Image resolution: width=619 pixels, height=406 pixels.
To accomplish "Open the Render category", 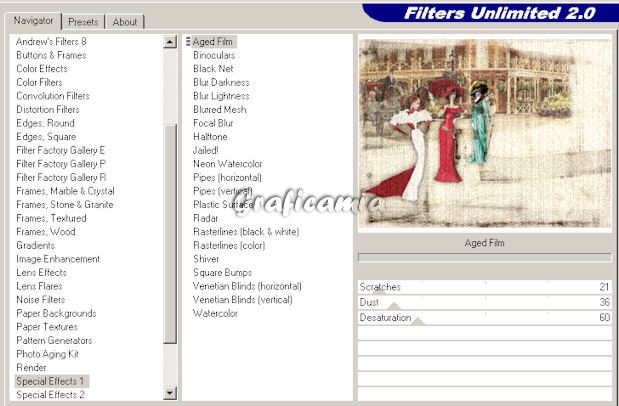I will click(31, 368).
